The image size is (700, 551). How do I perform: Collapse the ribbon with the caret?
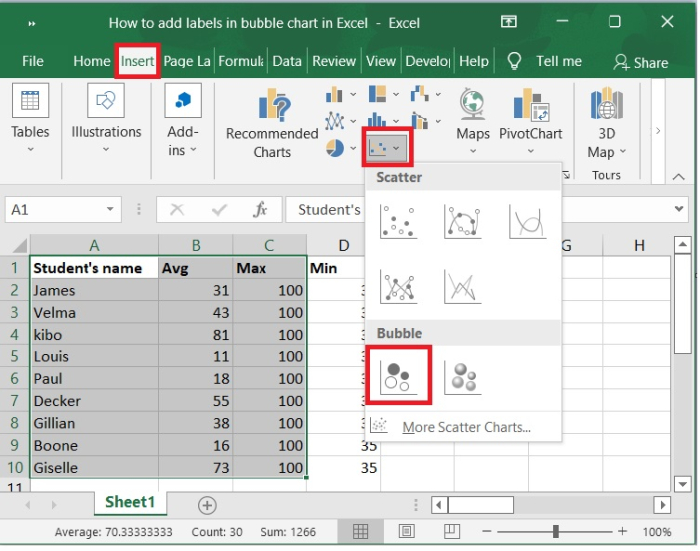[679, 177]
